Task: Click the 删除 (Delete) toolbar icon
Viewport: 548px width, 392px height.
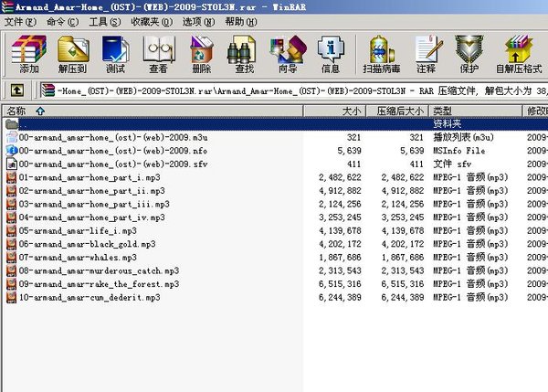Action: click(x=201, y=54)
